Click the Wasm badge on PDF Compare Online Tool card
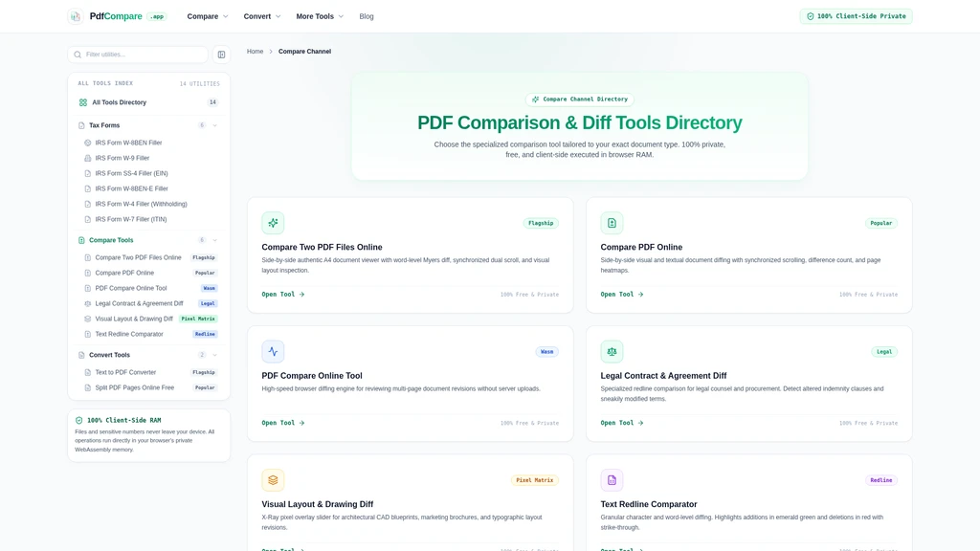 pos(546,352)
